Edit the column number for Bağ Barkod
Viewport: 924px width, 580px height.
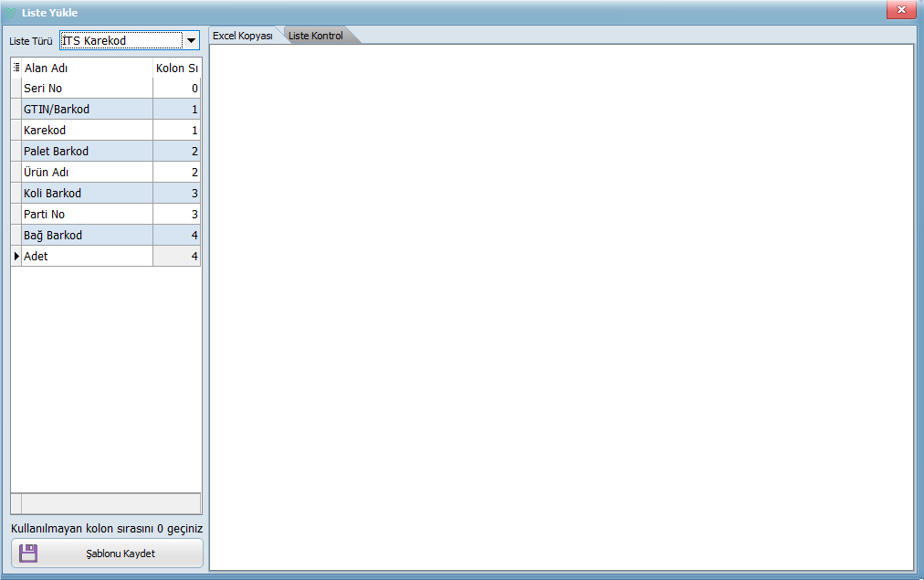[177, 236]
